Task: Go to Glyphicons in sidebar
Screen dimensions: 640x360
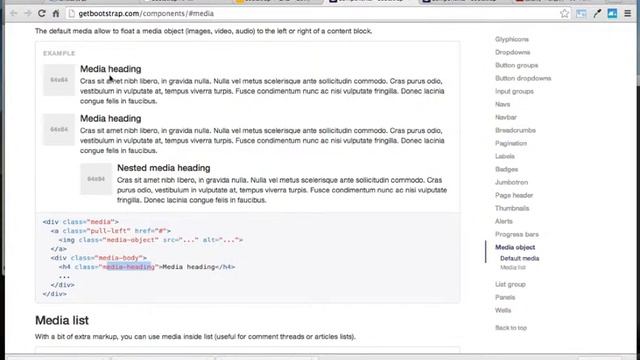Action: [x=512, y=39]
